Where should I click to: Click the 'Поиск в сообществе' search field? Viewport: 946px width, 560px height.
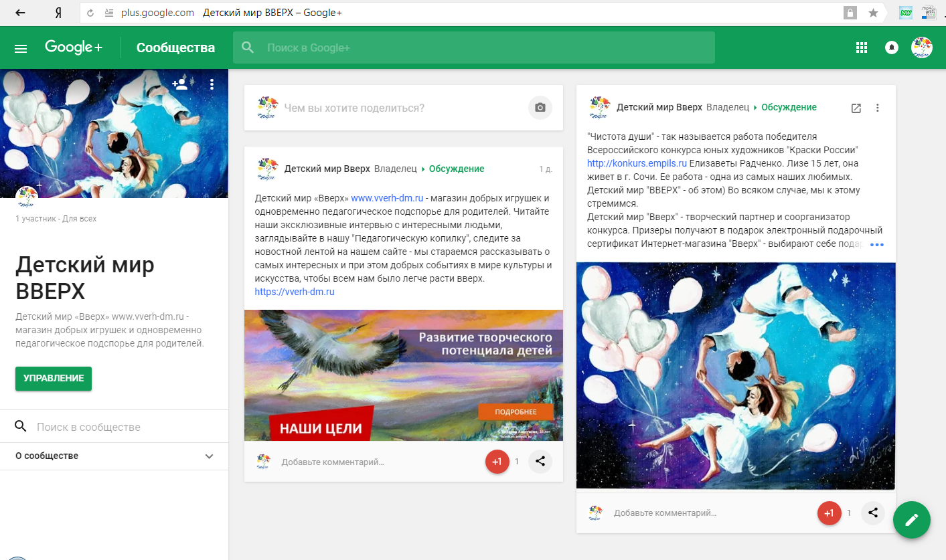click(x=114, y=427)
